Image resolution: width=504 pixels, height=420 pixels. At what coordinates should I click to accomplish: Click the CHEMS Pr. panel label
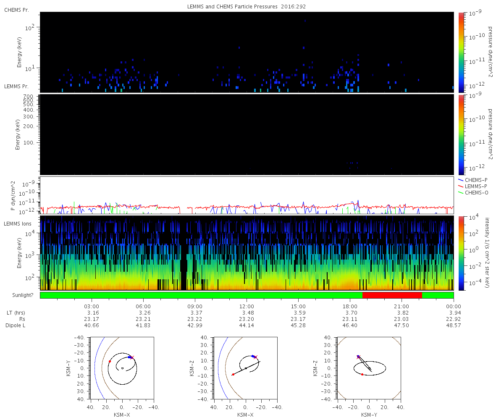(x=16, y=10)
